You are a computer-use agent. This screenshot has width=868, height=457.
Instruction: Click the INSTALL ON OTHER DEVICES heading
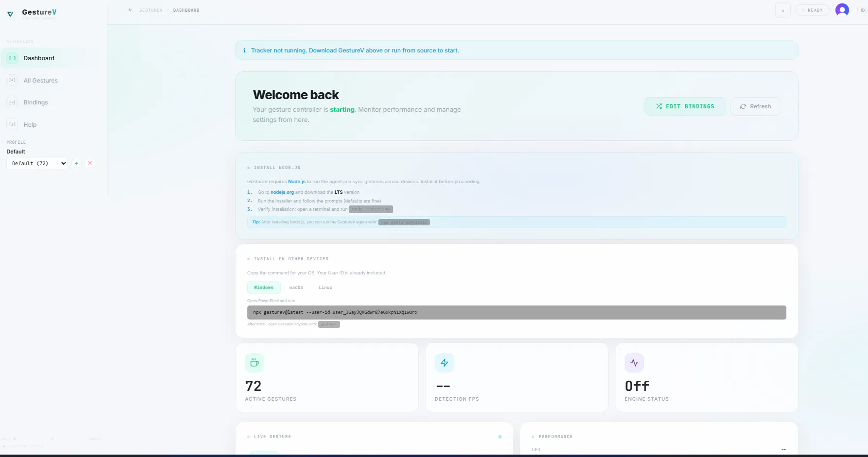pyautogui.click(x=291, y=259)
